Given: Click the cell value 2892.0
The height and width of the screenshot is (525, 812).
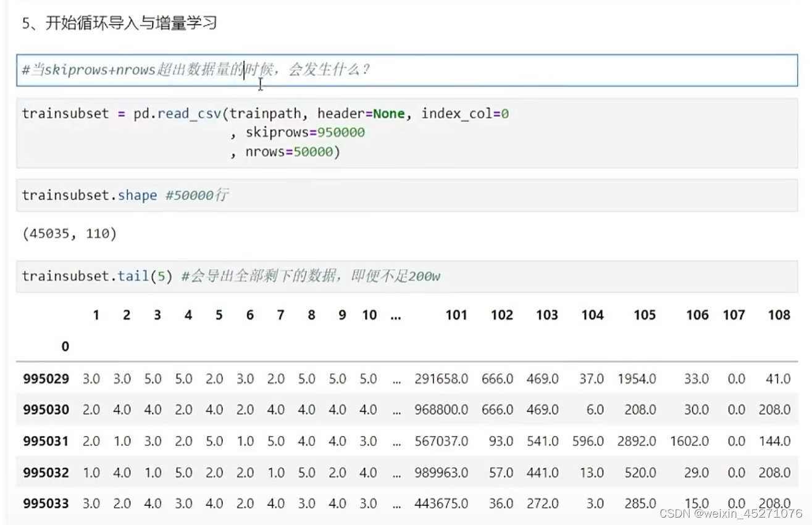Looking at the screenshot, I should tap(637, 441).
